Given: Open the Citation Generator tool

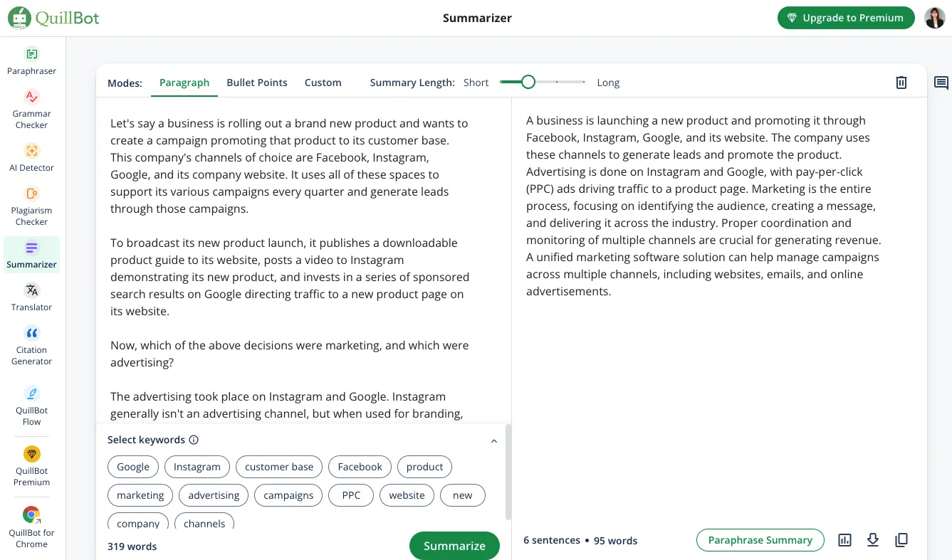Looking at the screenshot, I should tap(31, 346).
